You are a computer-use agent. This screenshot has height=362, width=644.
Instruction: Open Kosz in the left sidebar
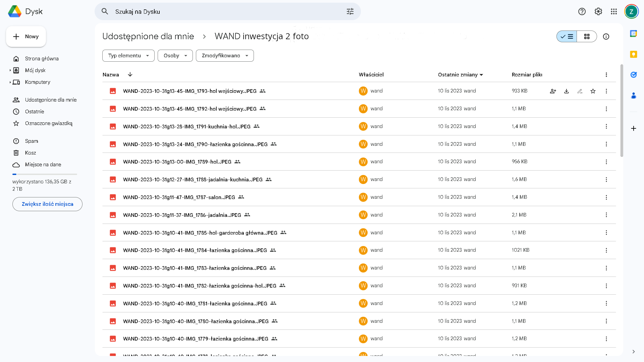[x=30, y=153]
